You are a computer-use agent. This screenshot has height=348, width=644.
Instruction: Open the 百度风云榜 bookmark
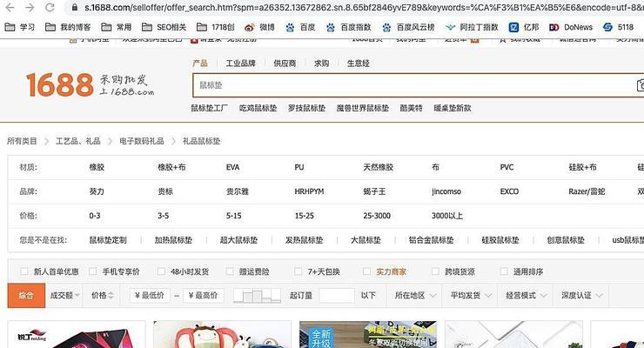point(408,27)
